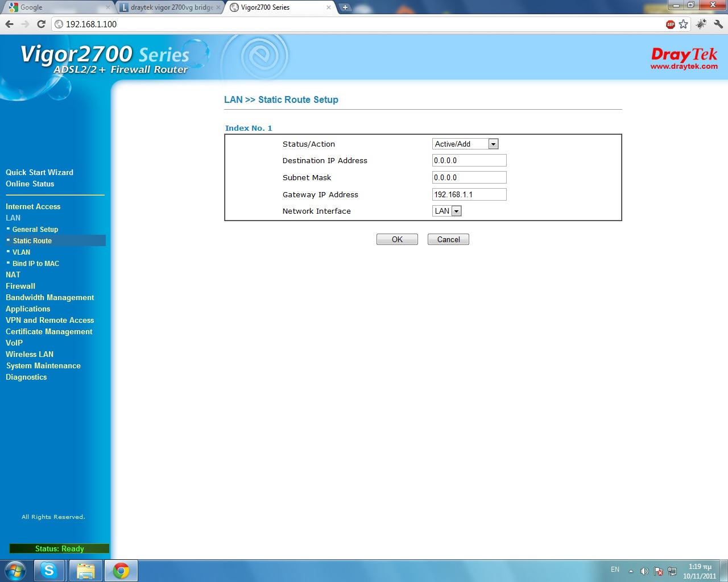Close the draytek vigor 2700vg bridge tab

[218, 7]
